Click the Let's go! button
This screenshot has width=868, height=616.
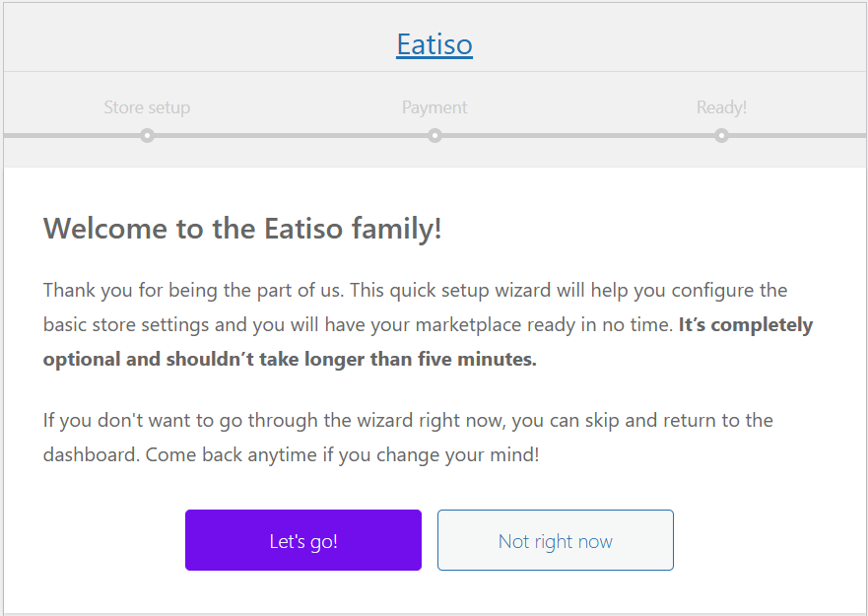click(303, 540)
